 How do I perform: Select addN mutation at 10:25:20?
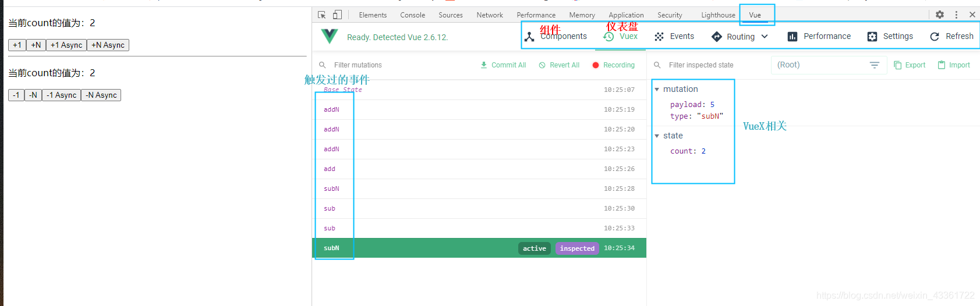[479, 129]
